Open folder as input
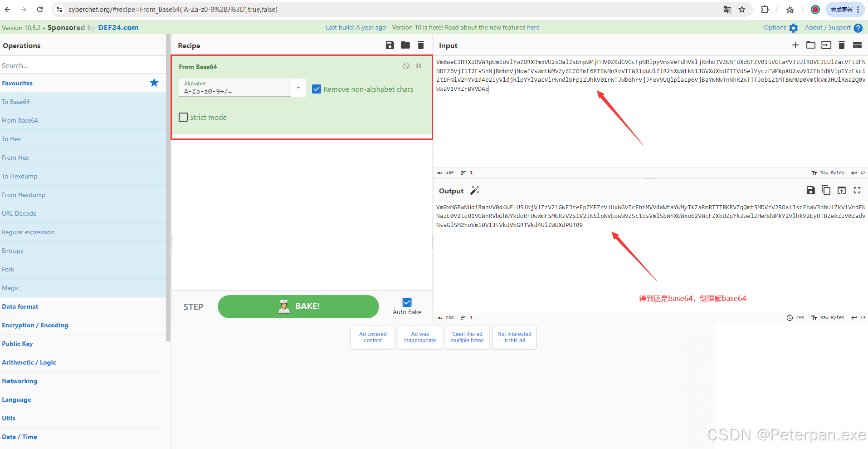Screen dimensions: 868x449 811,45
